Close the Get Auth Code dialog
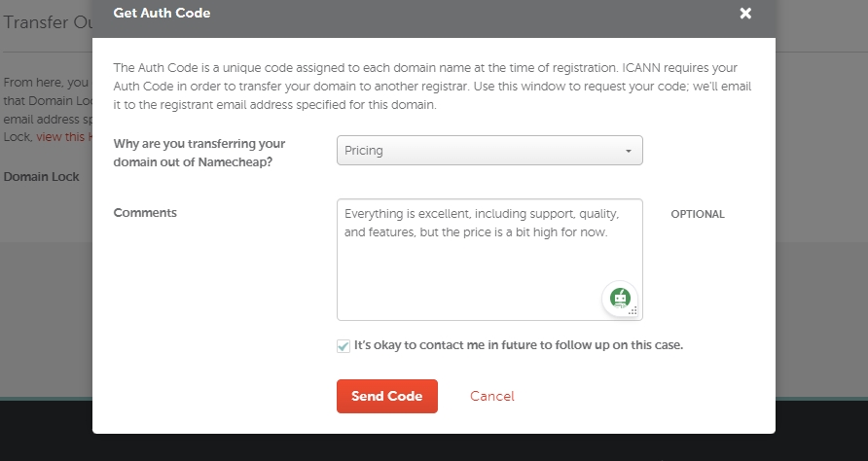The image size is (868, 461). pyautogui.click(x=745, y=14)
